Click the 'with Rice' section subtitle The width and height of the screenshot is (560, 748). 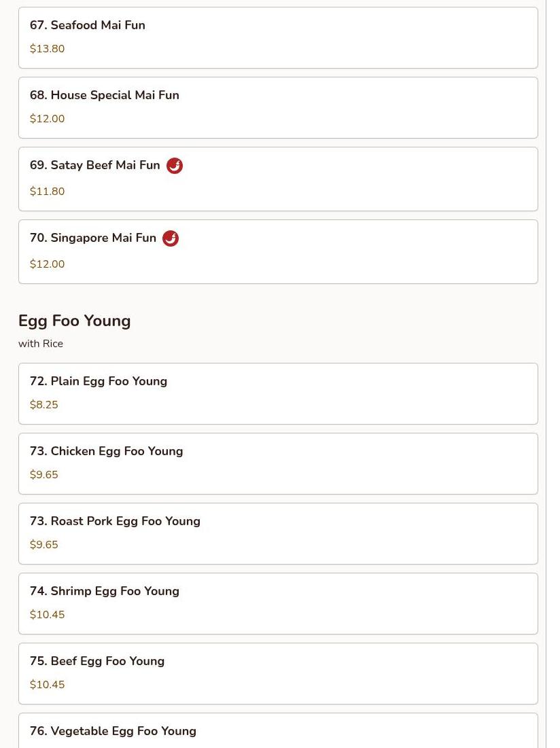(41, 344)
